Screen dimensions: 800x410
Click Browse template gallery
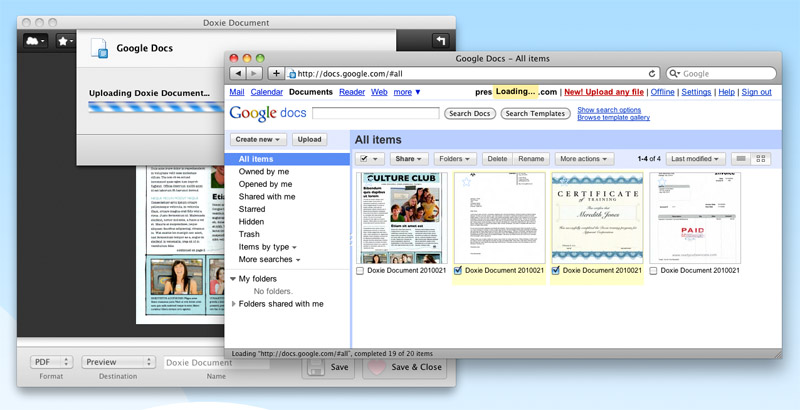tap(613, 117)
